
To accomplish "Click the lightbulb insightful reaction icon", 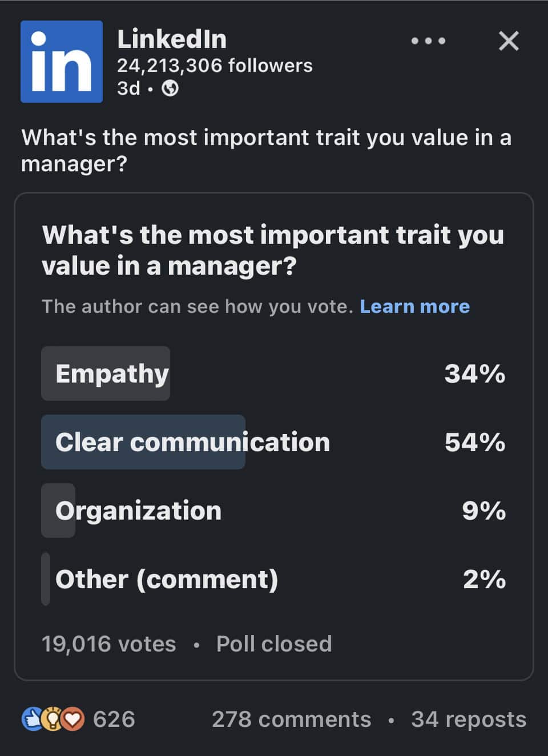I will (x=52, y=719).
